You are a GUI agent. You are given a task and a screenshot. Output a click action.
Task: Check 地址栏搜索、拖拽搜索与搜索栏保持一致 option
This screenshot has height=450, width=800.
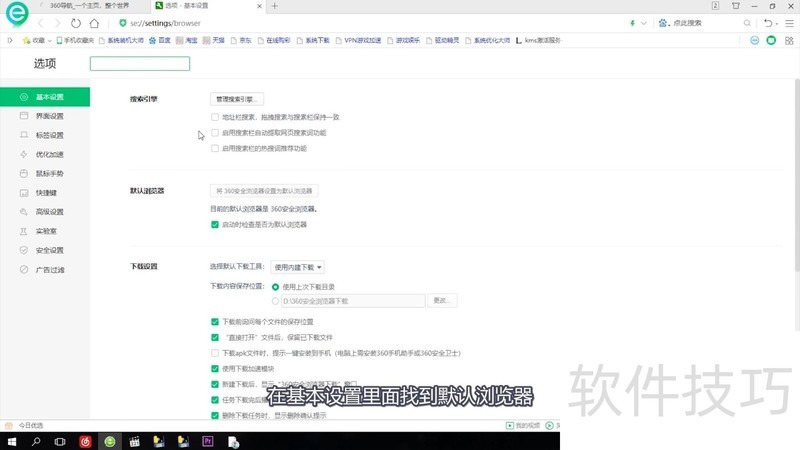click(x=215, y=117)
